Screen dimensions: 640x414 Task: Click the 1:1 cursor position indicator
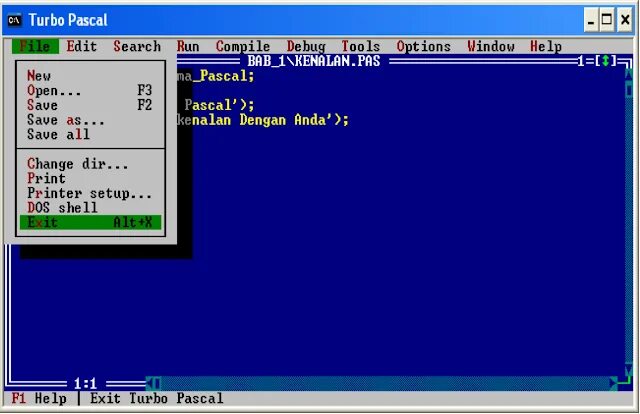pyautogui.click(x=85, y=384)
